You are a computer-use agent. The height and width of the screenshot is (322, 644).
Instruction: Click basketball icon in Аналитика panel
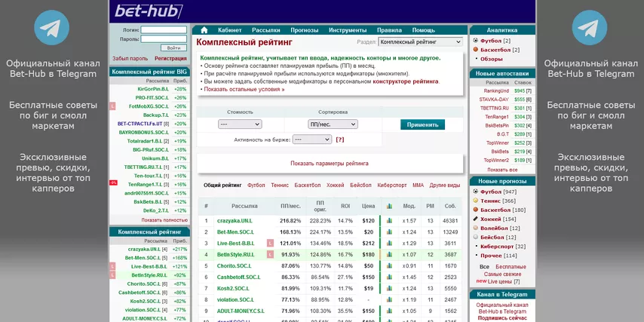click(476, 50)
